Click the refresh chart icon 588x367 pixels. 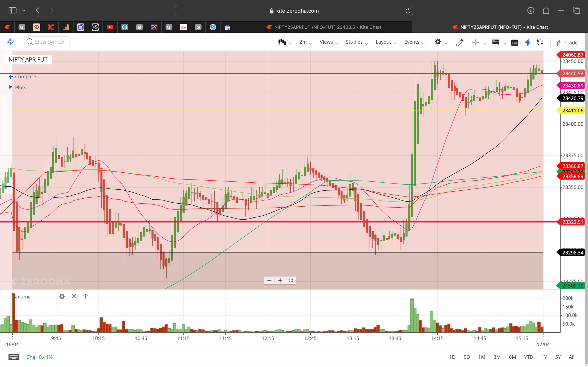(x=540, y=42)
